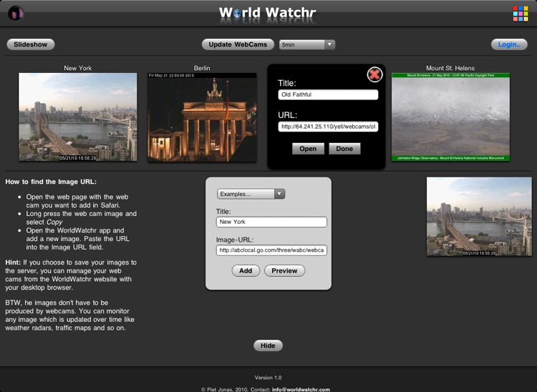Click the Title field containing New York
Image resolution: width=537 pixels, height=392 pixels.
(x=271, y=222)
